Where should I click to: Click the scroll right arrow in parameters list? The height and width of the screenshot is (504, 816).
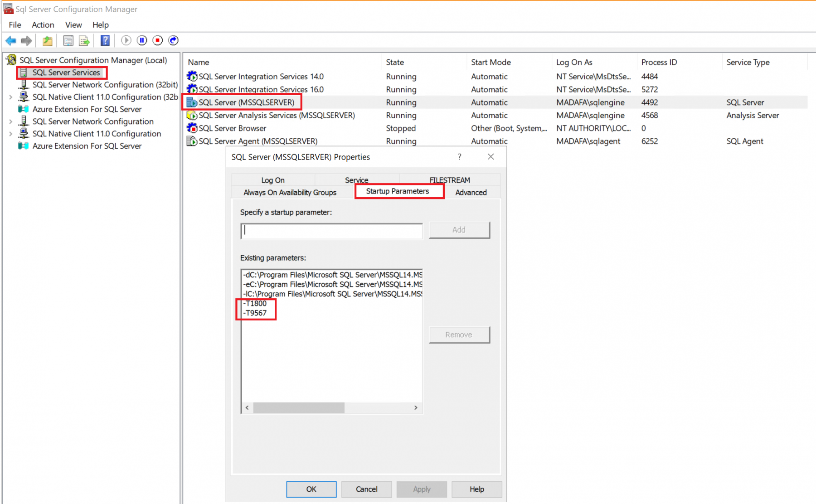tap(416, 407)
